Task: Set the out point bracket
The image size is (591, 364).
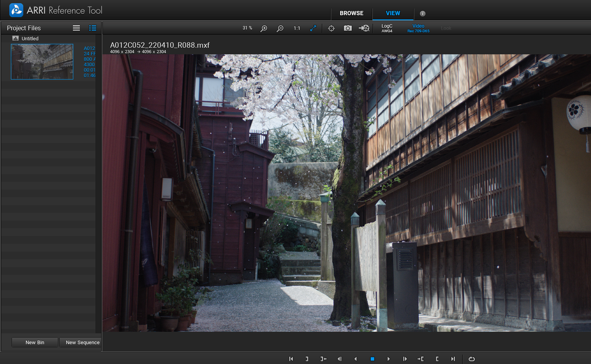Action: pos(307,359)
